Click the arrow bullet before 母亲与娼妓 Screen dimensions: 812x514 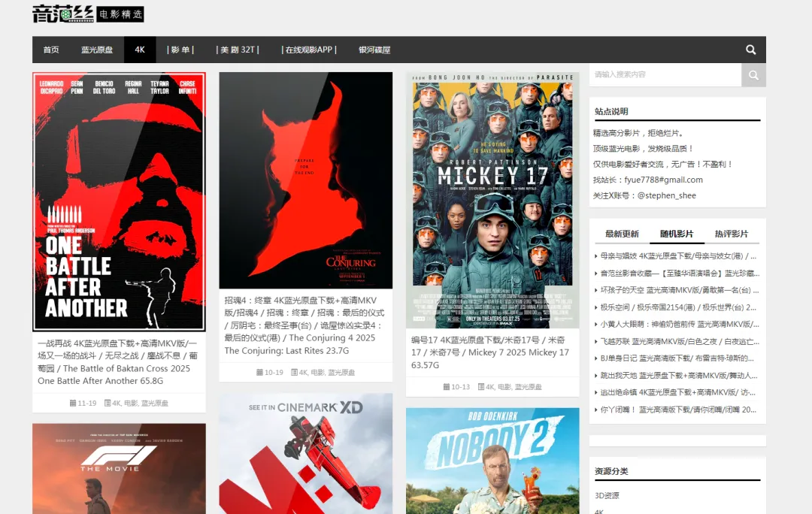tap(596, 256)
